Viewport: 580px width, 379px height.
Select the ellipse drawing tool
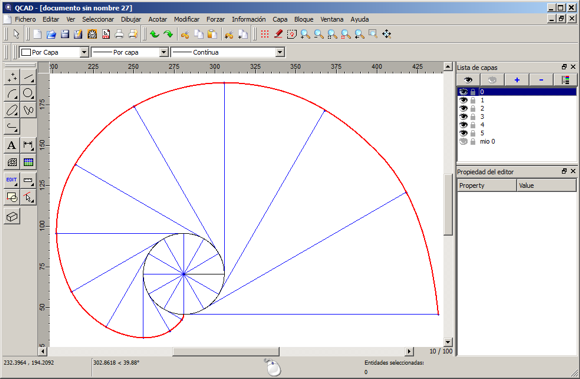pos(12,110)
